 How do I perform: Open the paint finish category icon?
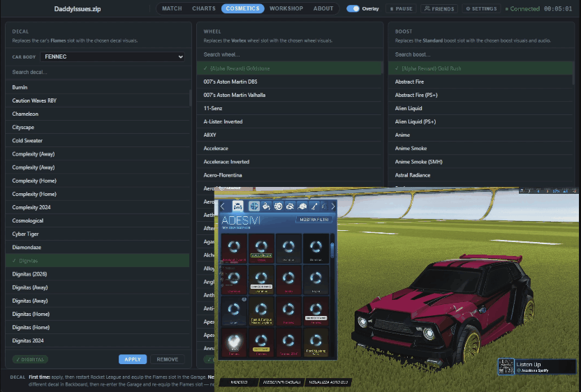click(x=266, y=206)
